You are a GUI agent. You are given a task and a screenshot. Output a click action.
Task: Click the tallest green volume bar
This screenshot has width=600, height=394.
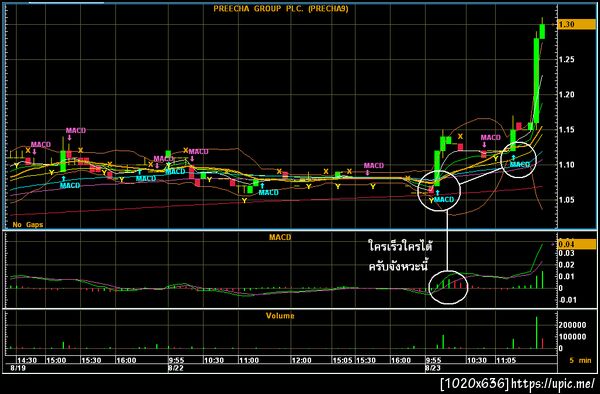pyautogui.click(x=536, y=332)
